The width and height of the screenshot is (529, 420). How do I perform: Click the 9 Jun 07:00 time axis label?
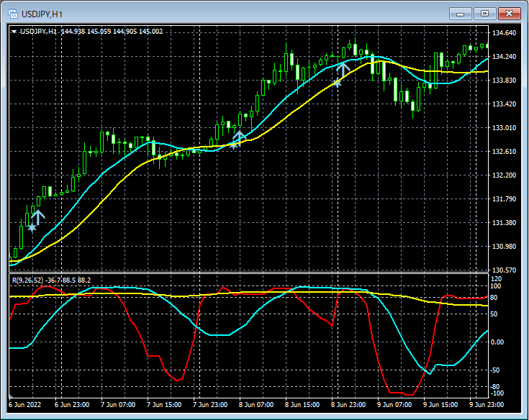[x=394, y=404]
